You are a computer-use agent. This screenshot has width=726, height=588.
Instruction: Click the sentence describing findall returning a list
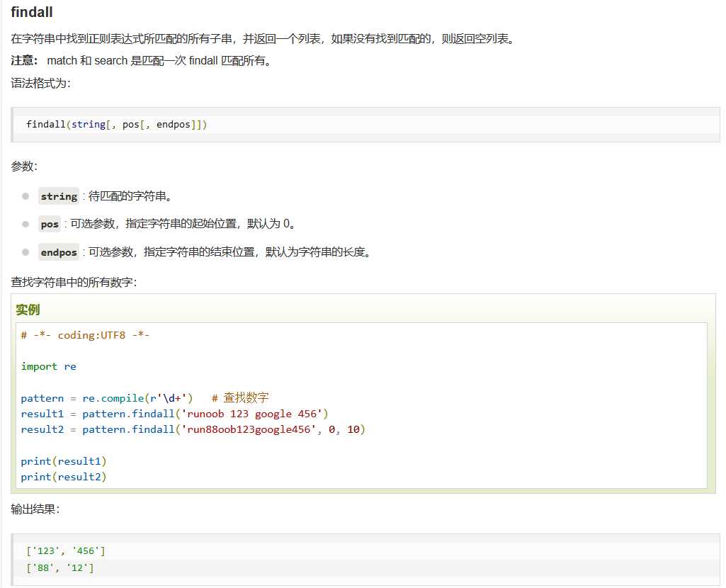(x=263, y=38)
